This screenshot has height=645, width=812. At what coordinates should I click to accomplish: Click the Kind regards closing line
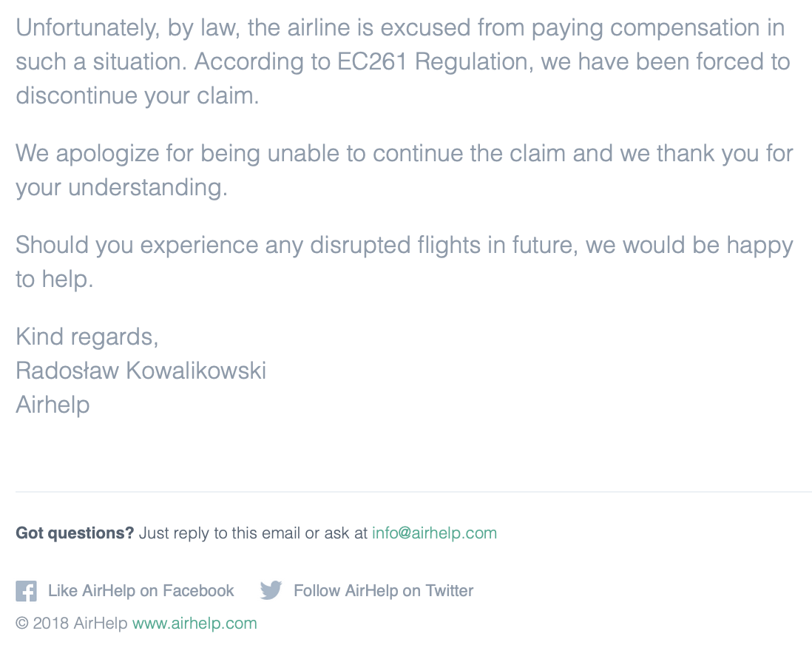pos(87,337)
